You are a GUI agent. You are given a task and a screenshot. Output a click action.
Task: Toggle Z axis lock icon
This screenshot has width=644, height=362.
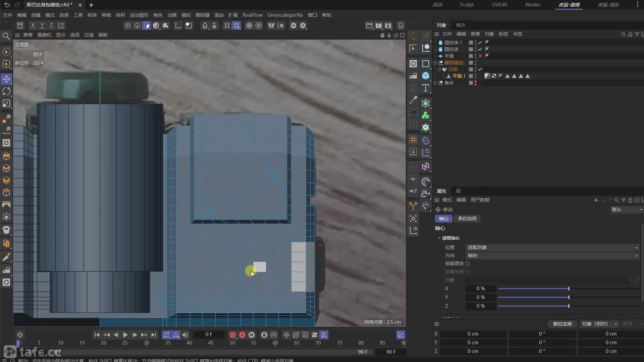[51, 25]
